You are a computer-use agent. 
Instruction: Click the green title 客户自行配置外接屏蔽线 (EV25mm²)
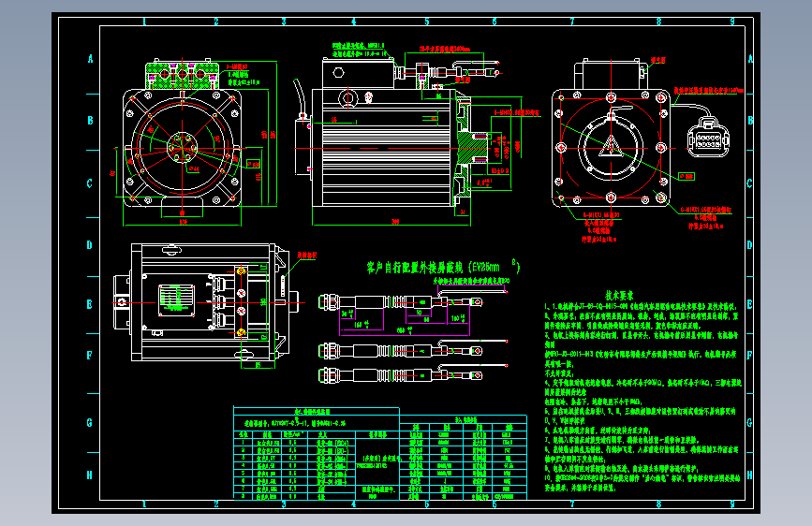point(443,267)
